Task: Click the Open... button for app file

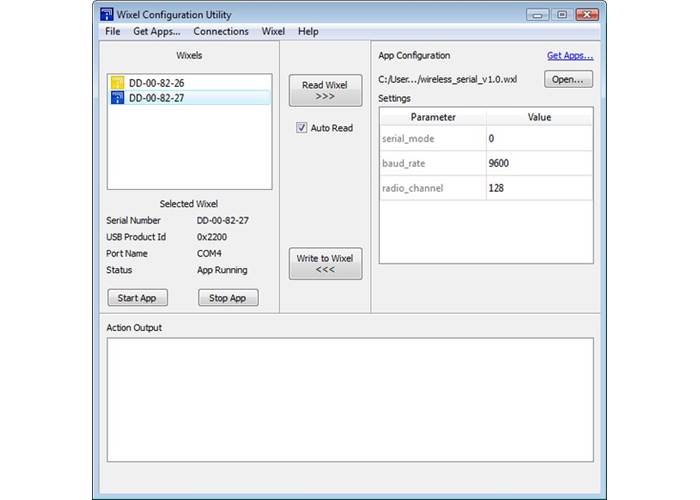Action: [569, 79]
